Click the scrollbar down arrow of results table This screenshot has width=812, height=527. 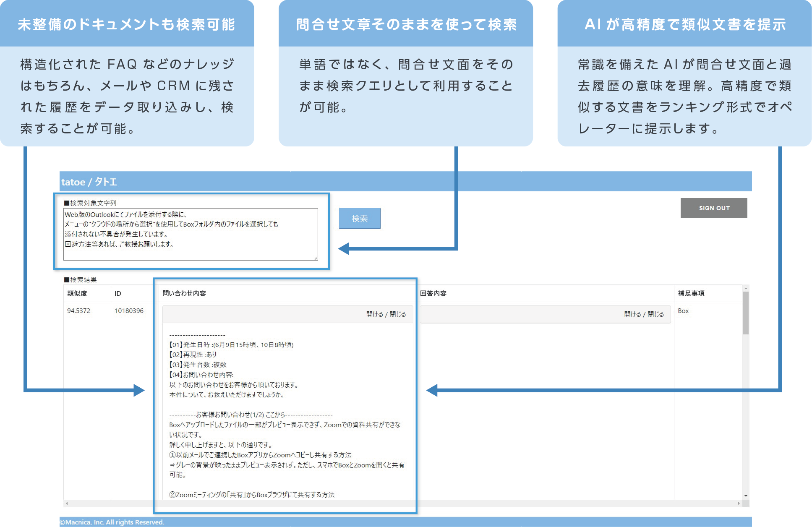(x=746, y=496)
